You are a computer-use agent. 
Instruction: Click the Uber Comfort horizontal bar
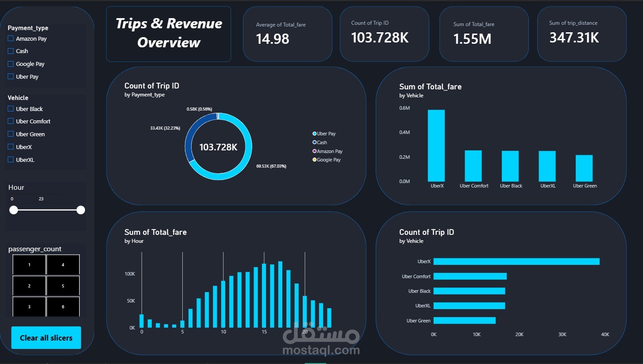point(470,276)
